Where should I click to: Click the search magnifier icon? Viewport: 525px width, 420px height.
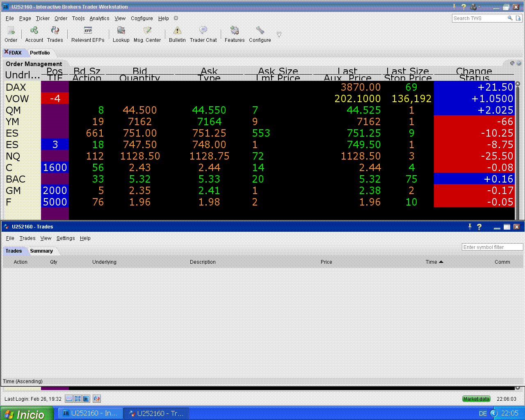click(x=510, y=18)
